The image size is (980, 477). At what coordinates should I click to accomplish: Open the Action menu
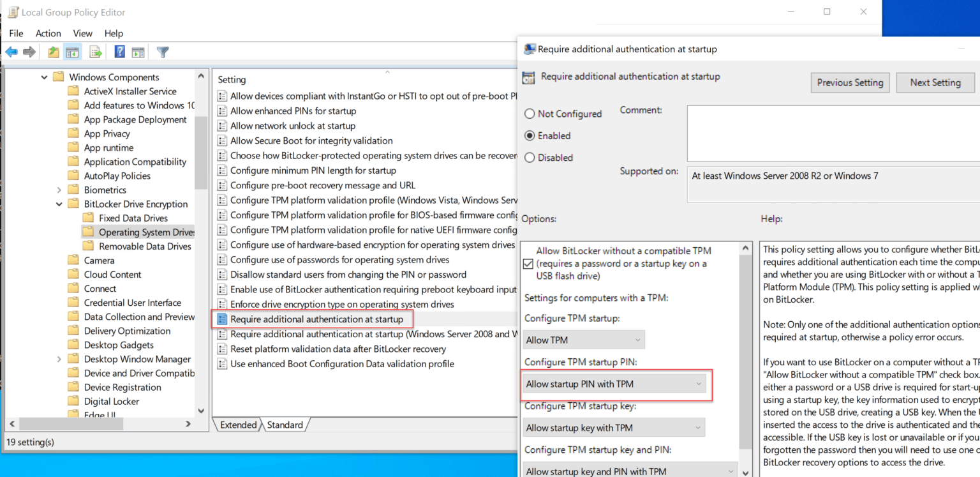[48, 33]
